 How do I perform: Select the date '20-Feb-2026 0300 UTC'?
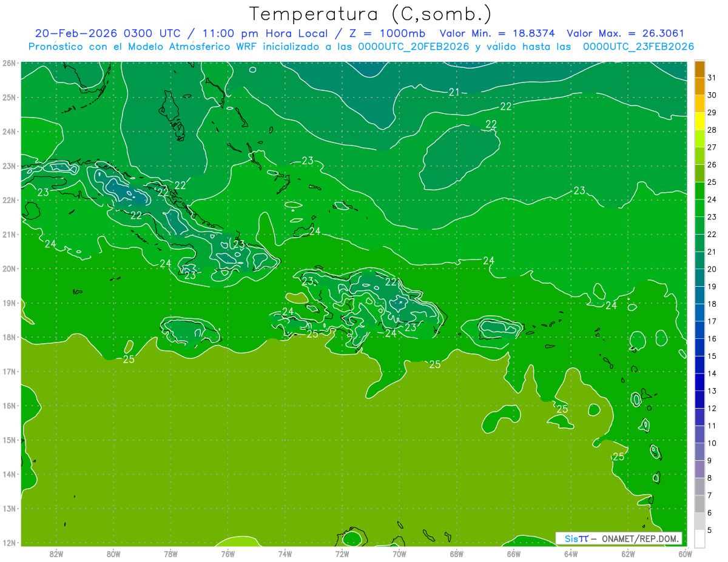pos(107,33)
